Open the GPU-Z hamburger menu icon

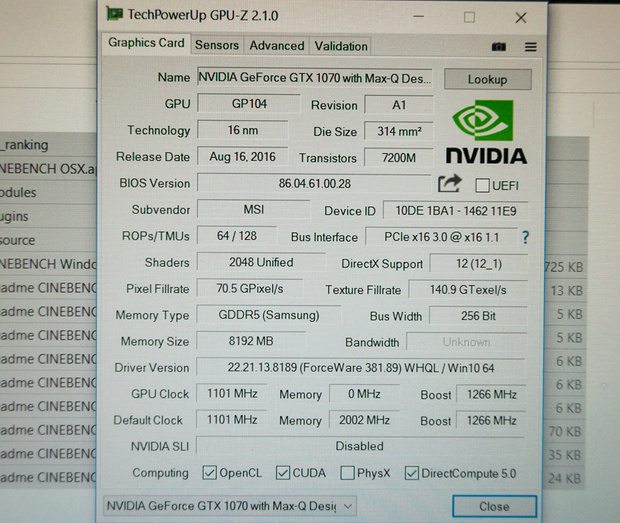[x=531, y=47]
